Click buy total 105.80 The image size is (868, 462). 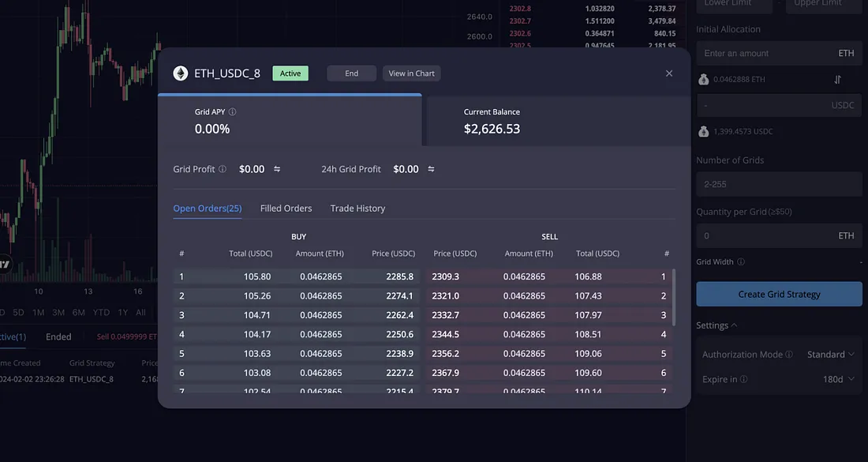(x=257, y=276)
